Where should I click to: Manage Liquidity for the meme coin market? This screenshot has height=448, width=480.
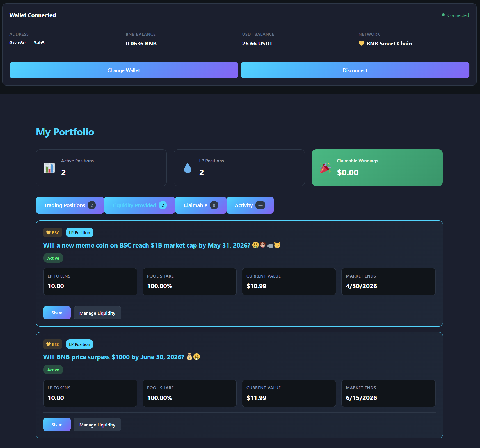tap(97, 313)
